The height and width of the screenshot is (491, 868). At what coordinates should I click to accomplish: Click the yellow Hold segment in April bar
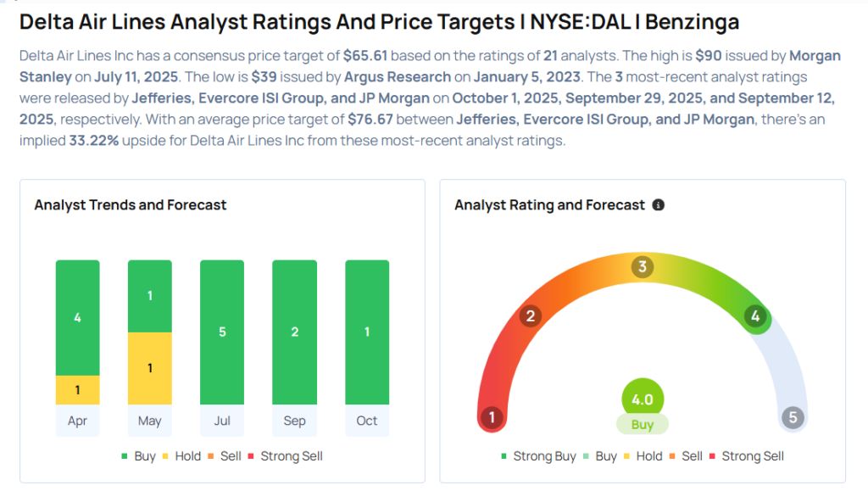(77, 390)
